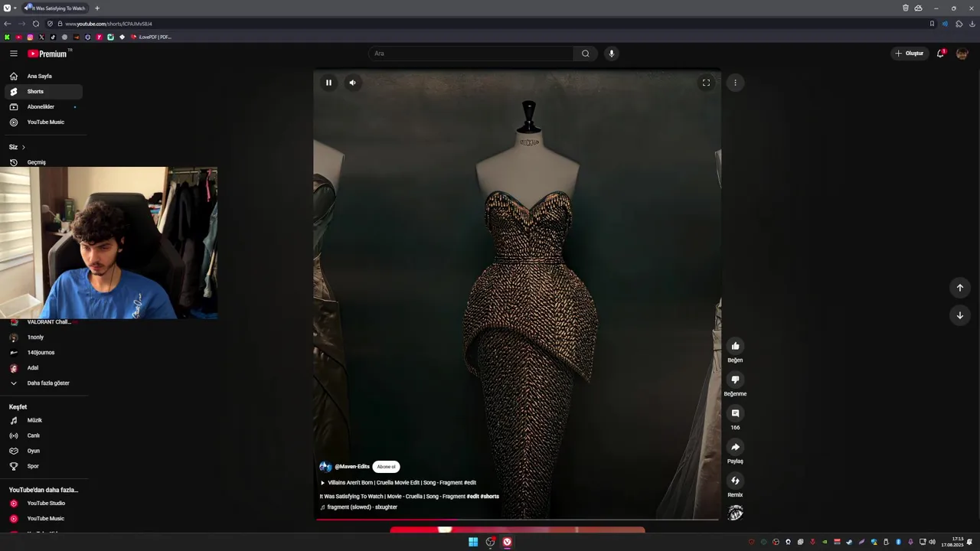
Task: Like the Short with Beğen thumbs up
Action: point(735,346)
